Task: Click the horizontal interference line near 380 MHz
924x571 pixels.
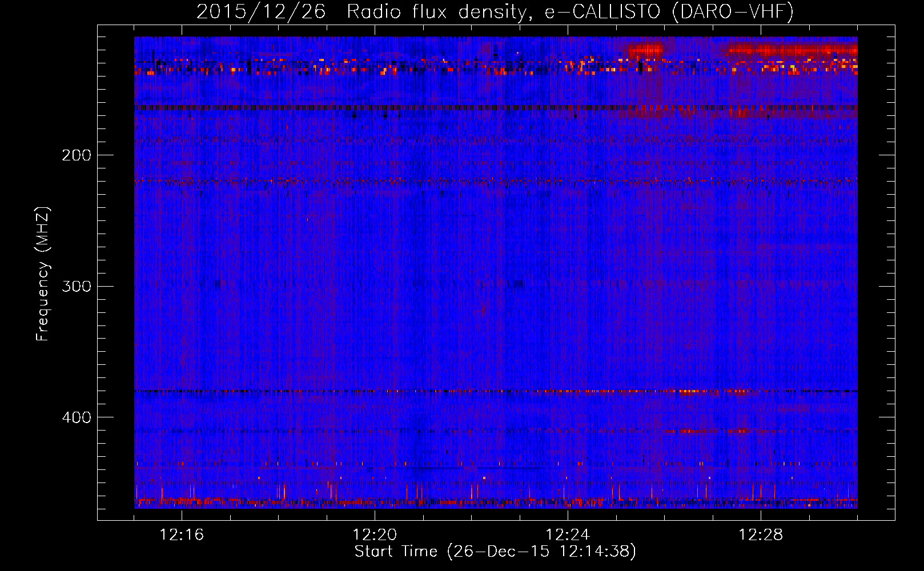Action: pos(496,392)
